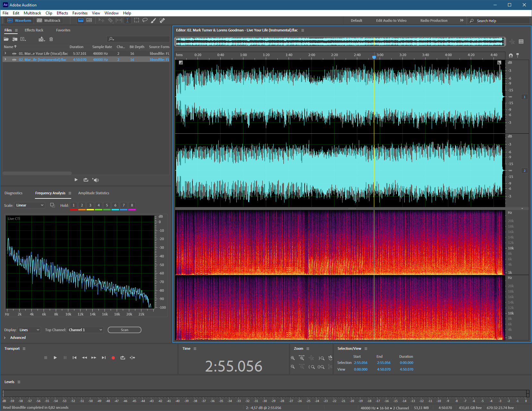Click the Record button in Transport

[x=113, y=358]
